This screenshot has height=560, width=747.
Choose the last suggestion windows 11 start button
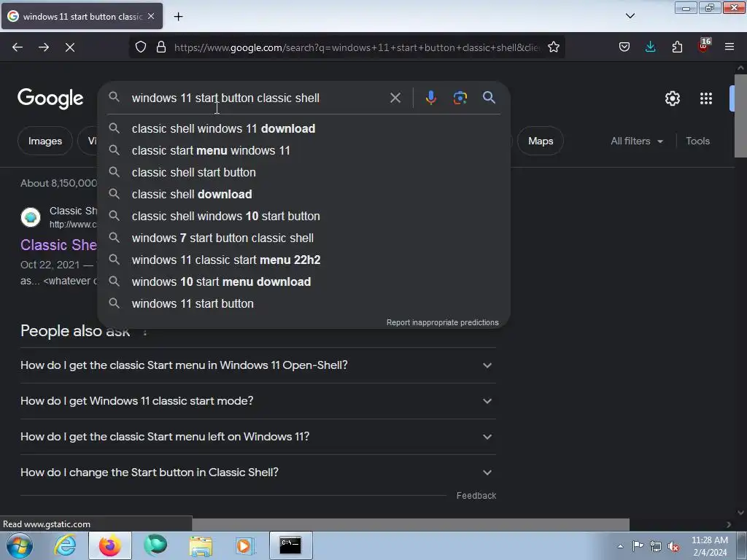point(304,304)
